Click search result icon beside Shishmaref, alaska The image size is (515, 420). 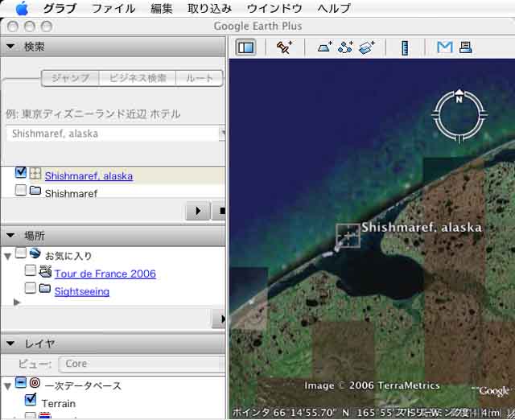pyautogui.click(x=35, y=173)
